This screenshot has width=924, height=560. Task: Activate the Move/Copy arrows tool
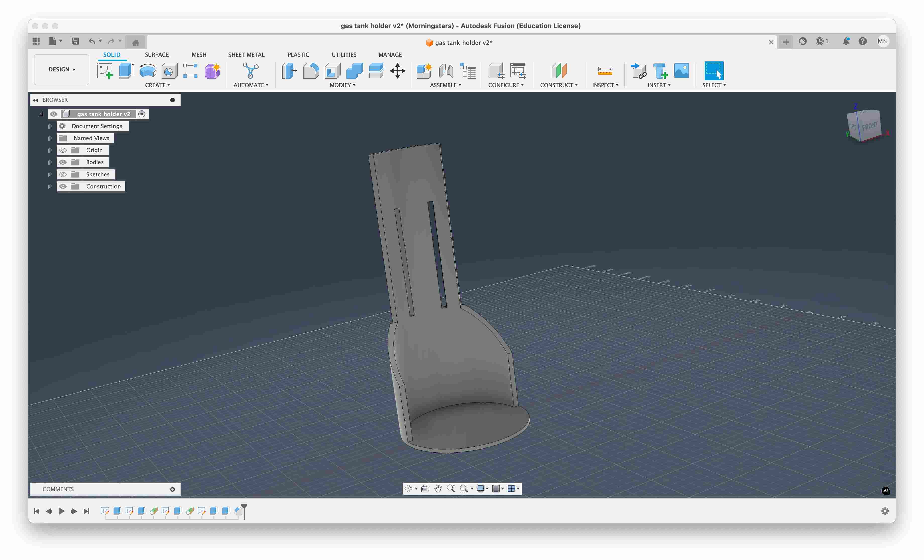coord(397,71)
